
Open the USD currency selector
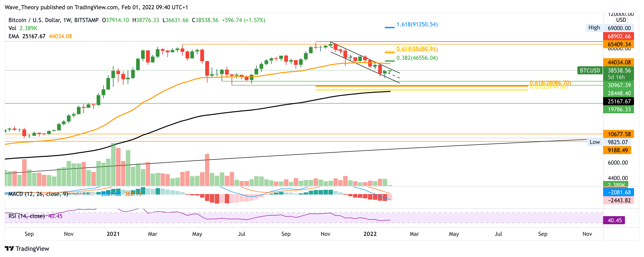(x=621, y=20)
